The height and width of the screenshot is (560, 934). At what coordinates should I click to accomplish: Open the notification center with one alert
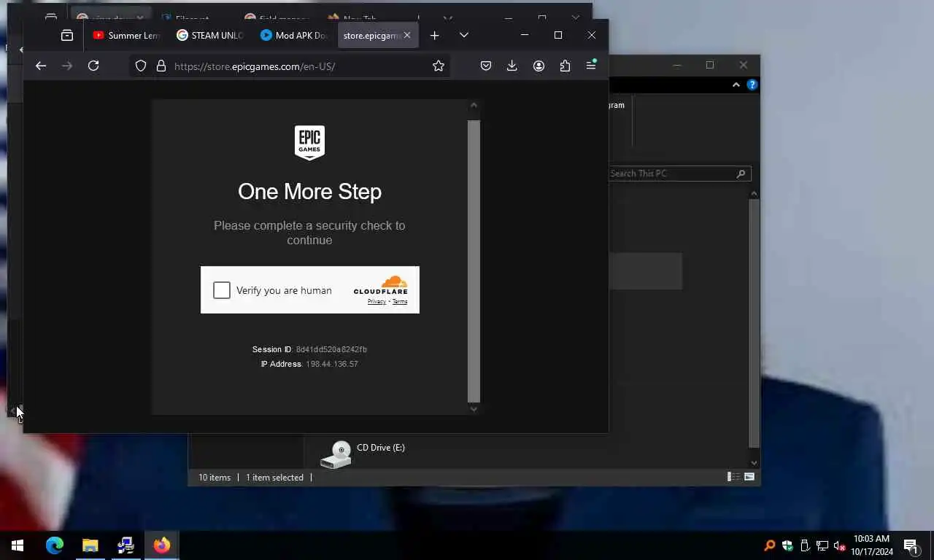coord(911,545)
